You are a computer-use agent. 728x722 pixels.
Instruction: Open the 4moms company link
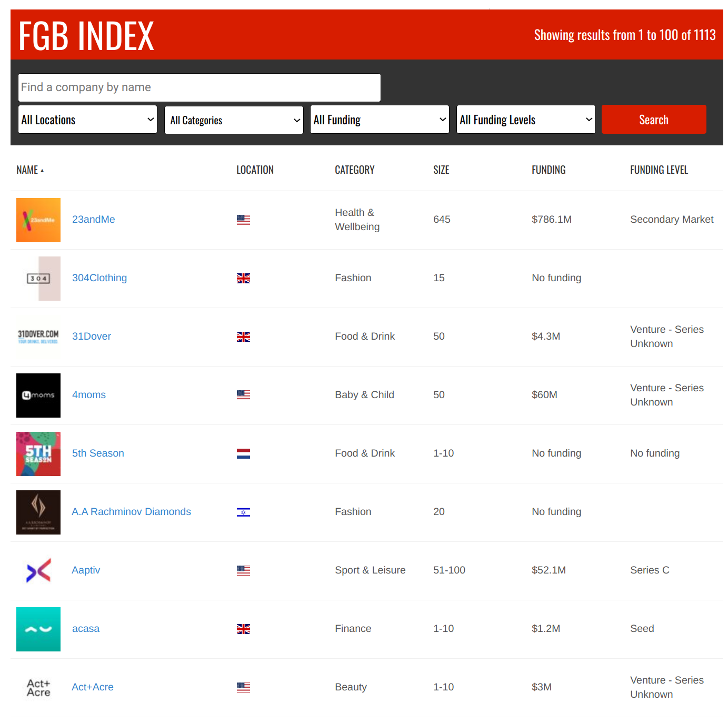(x=89, y=395)
